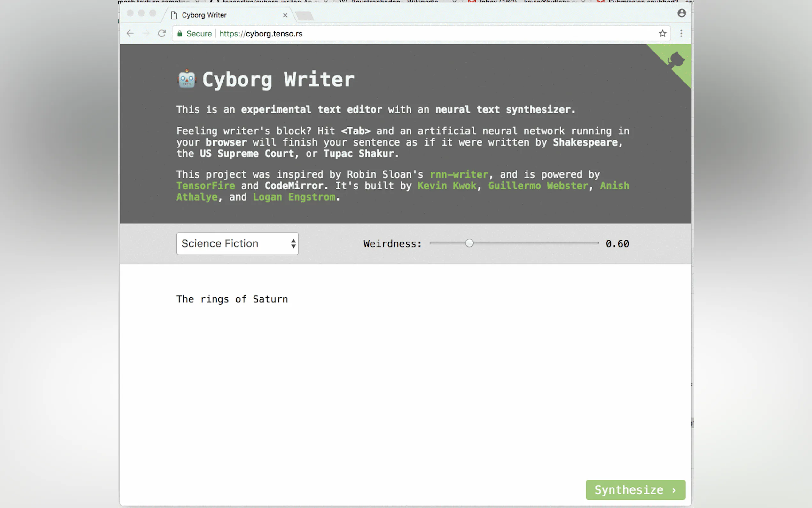Visit Kevin Kwok's link

(x=447, y=186)
